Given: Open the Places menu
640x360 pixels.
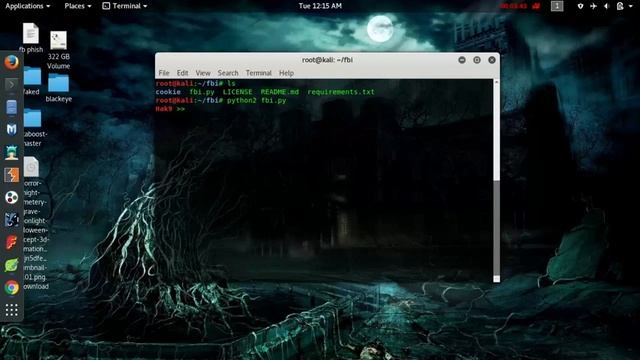Looking at the screenshot, I should tap(78, 6).
